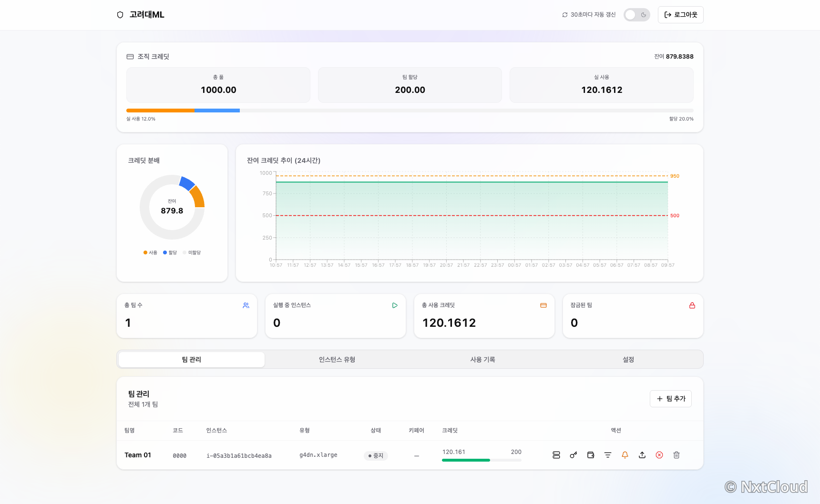Click the wallet credit icon in actions

pyautogui.click(x=591, y=455)
